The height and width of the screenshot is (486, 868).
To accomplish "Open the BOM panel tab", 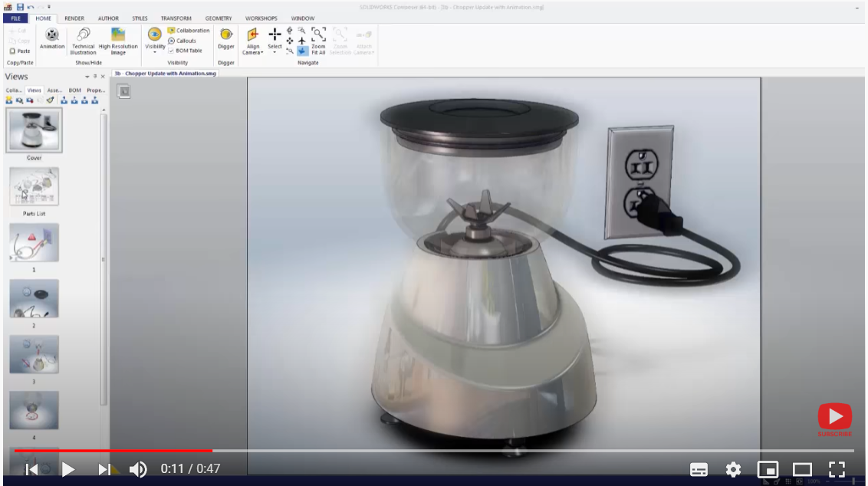I will 74,90.
